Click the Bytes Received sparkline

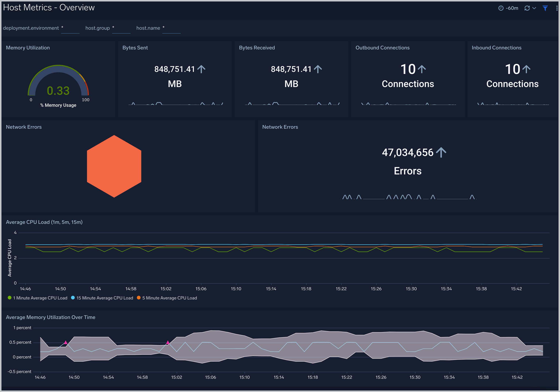point(292,104)
